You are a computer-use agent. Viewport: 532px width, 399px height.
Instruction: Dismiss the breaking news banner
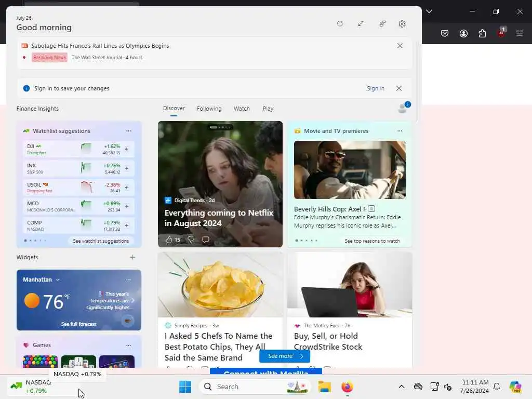click(x=400, y=46)
